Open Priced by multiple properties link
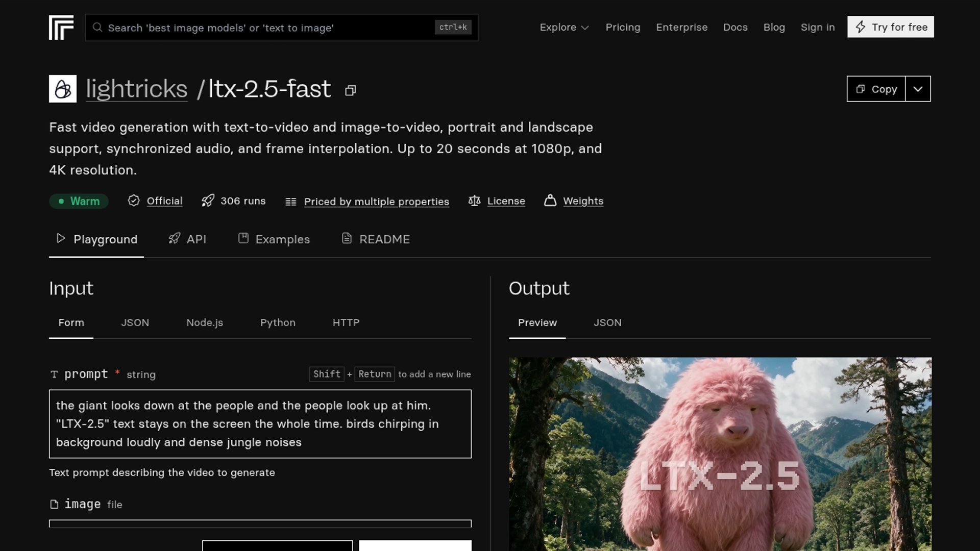 [377, 202]
